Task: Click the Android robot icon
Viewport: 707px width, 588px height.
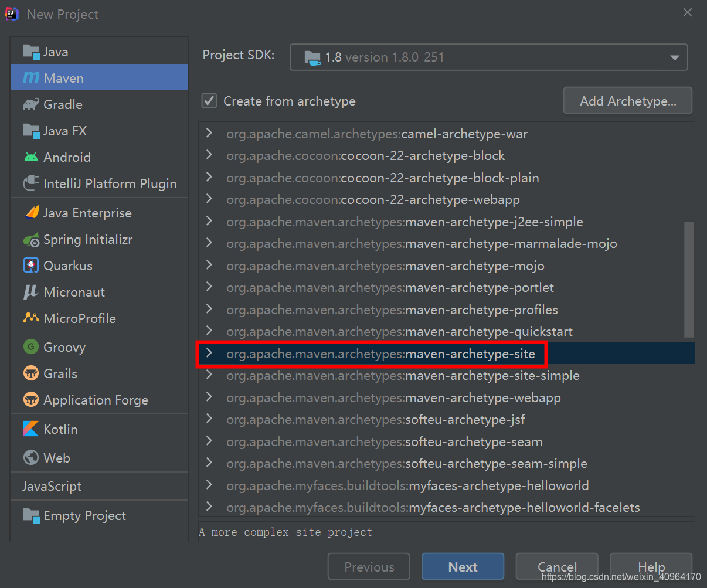Action: point(31,157)
